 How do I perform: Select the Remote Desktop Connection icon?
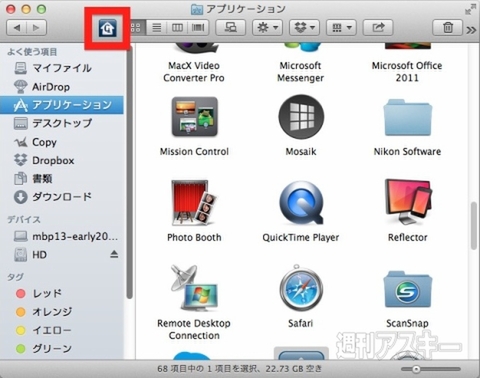pyautogui.click(x=194, y=288)
